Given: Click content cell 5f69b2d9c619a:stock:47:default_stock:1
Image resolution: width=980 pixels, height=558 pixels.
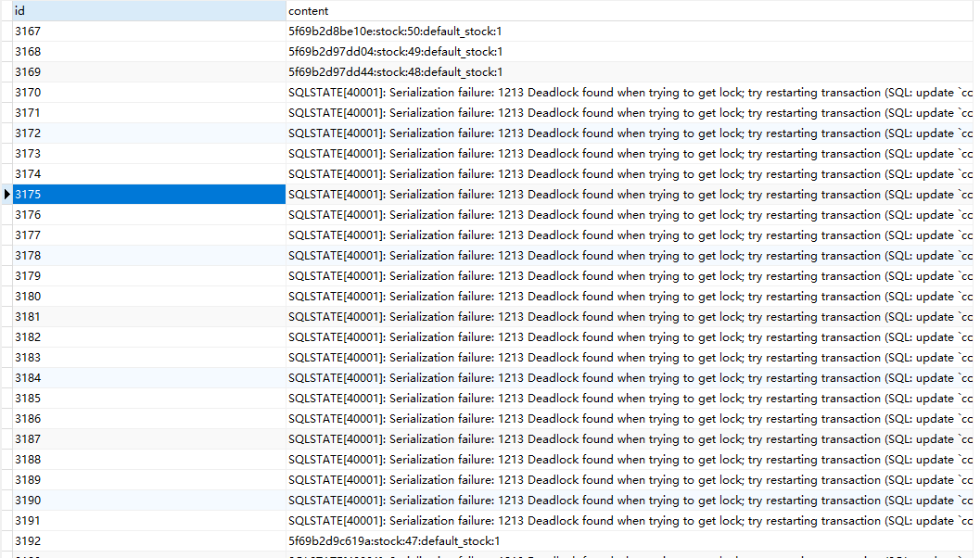Looking at the screenshot, I should pyautogui.click(x=630, y=541).
